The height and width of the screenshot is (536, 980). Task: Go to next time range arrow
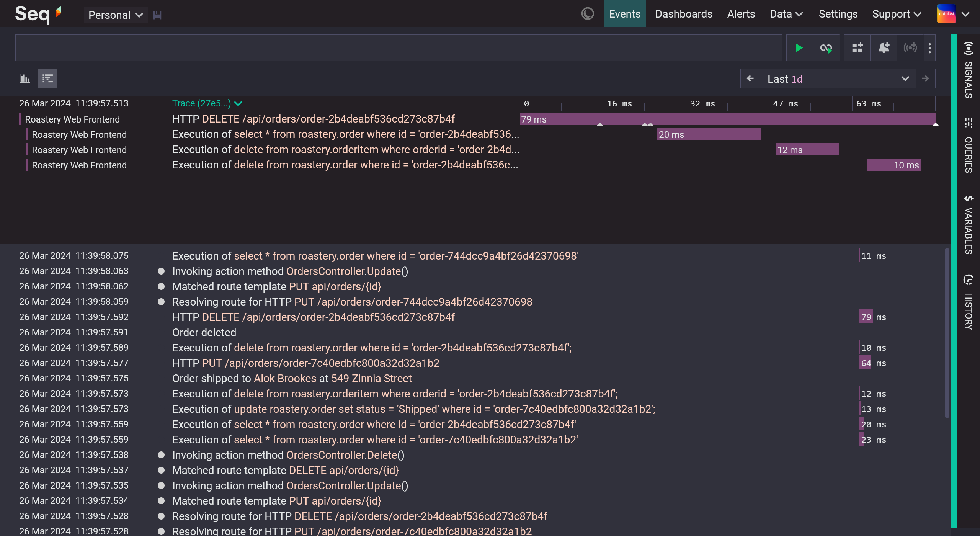926,78
